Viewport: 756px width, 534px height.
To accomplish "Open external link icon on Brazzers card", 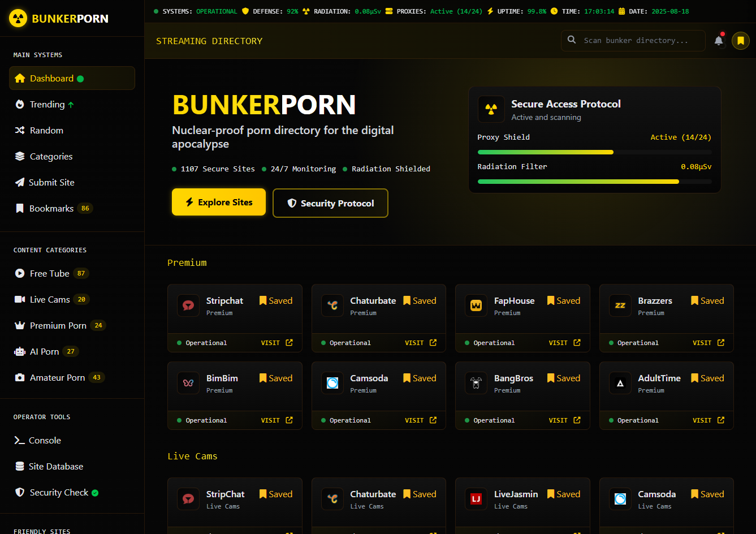I will tap(721, 343).
